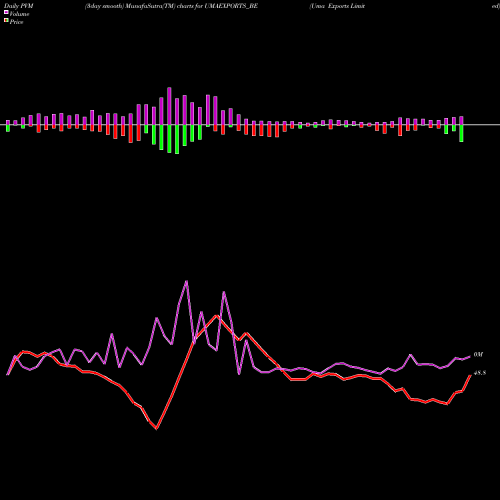Click the '0M' volume value label
This screenshot has width=500, height=500.
(x=478, y=355)
